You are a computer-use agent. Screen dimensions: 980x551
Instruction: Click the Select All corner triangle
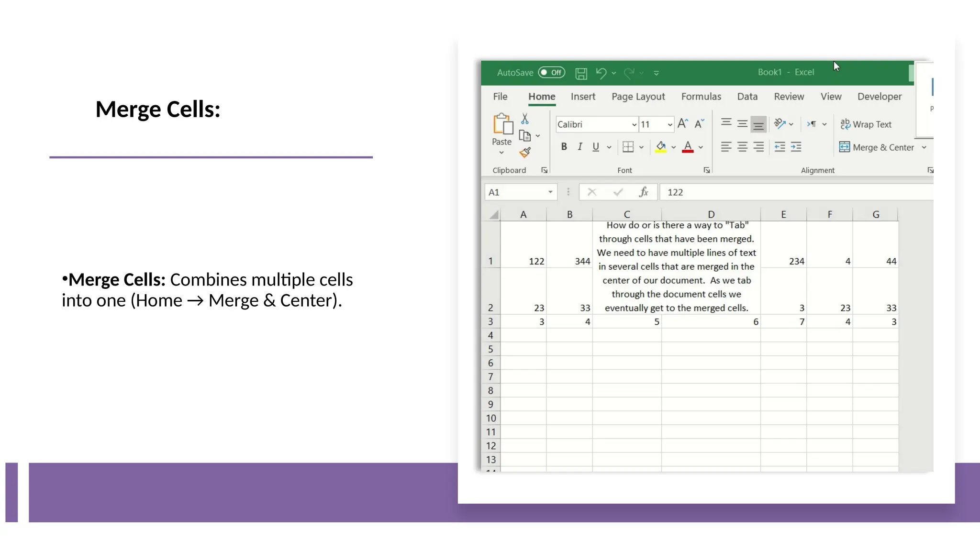coord(494,215)
